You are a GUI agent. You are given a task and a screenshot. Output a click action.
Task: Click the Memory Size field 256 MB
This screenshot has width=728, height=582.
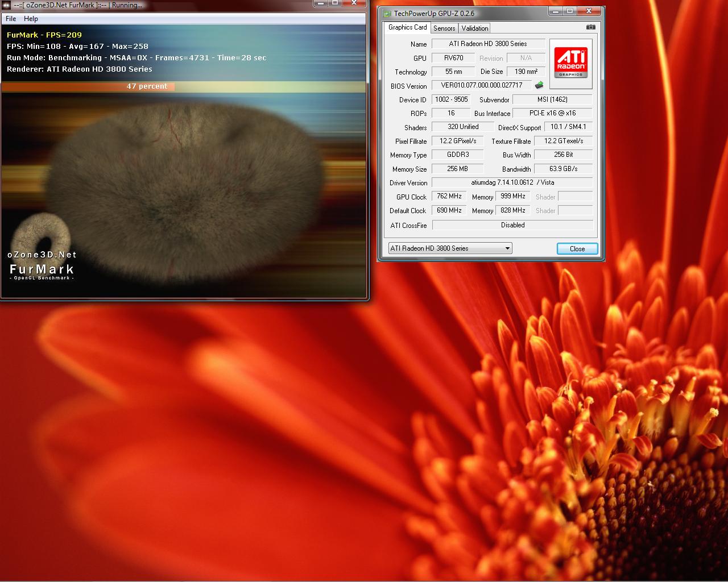coord(458,169)
